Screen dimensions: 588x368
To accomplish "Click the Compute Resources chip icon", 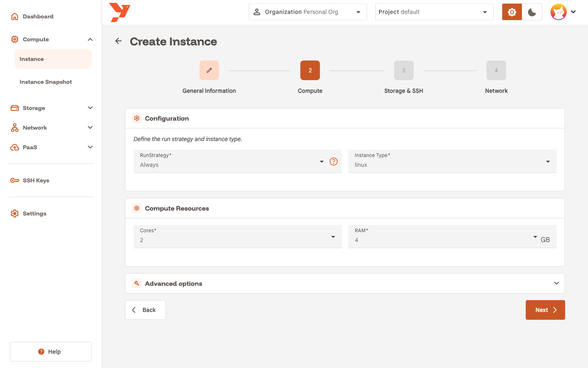I will coord(137,208).
